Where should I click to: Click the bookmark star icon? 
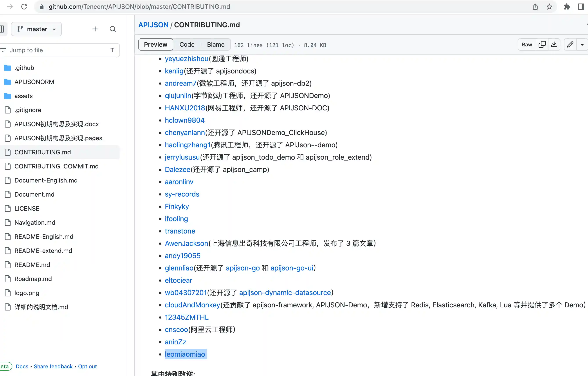tap(549, 7)
